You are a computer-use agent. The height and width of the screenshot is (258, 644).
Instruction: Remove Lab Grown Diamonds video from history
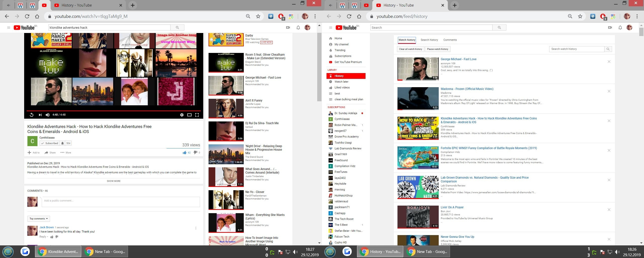click(609, 180)
